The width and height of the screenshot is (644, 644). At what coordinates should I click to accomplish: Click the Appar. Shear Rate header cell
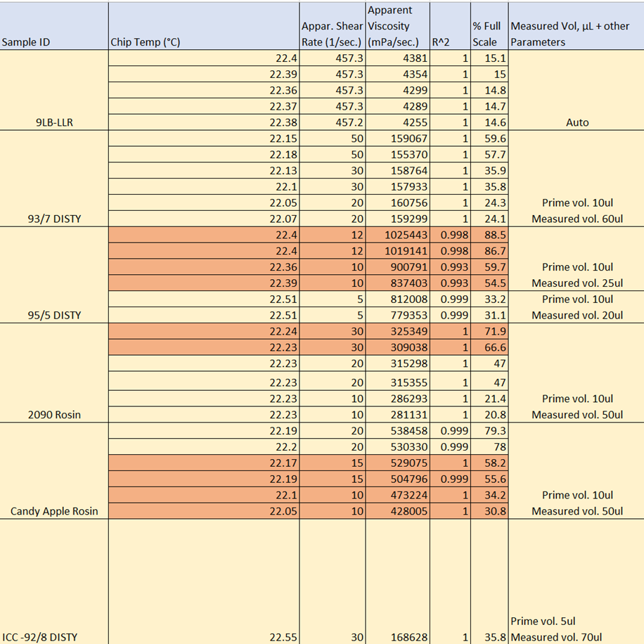point(333,26)
